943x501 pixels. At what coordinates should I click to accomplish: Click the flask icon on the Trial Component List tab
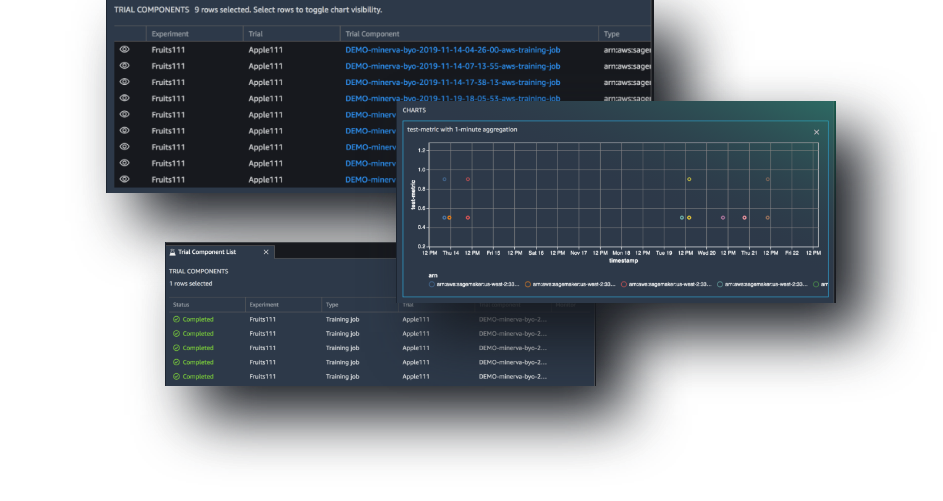point(173,252)
